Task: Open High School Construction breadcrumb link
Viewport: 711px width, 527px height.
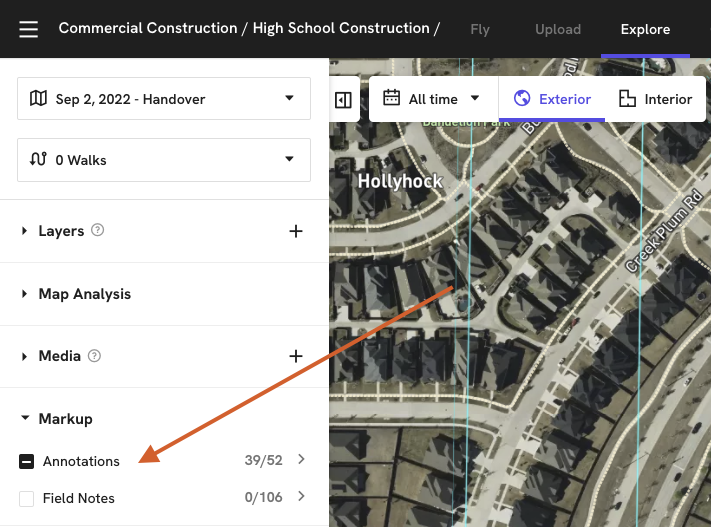Action: click(x=341, y=28)
